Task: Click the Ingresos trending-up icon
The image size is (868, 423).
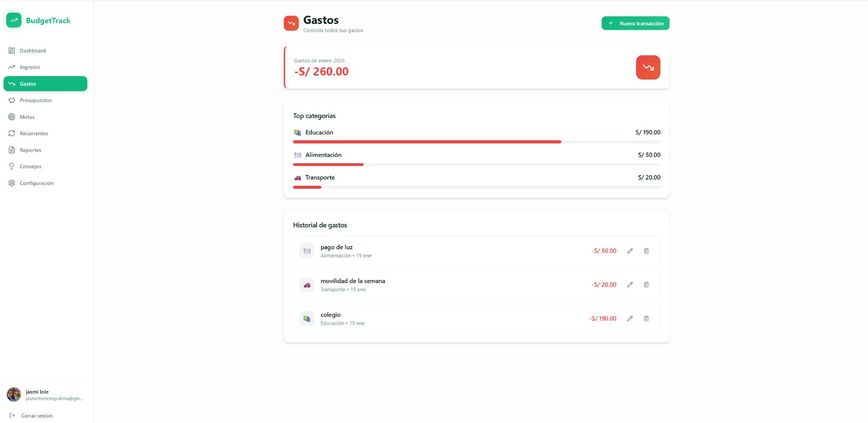Action: pyautogui.click(x=12, y=67)
